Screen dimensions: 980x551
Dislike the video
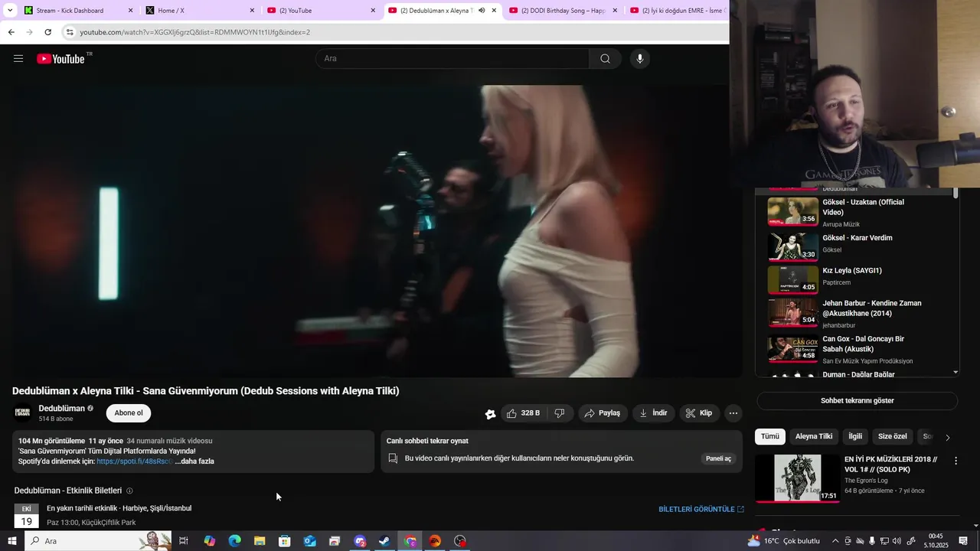[x=560, y=413]
